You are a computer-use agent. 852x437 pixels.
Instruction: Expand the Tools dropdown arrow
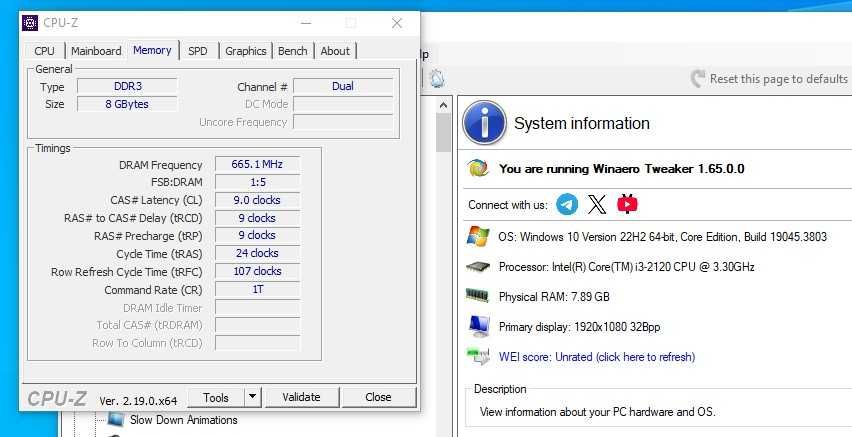click(253, 397)
